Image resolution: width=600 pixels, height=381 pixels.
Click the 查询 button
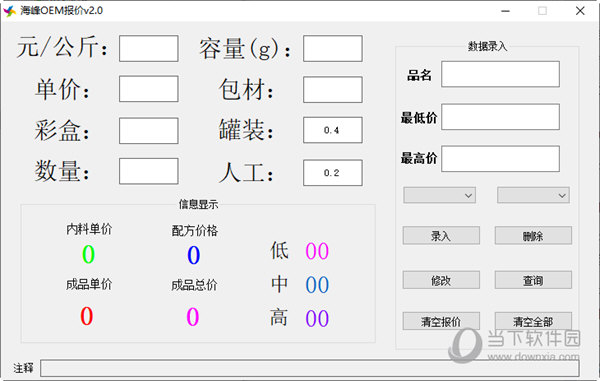533,280
